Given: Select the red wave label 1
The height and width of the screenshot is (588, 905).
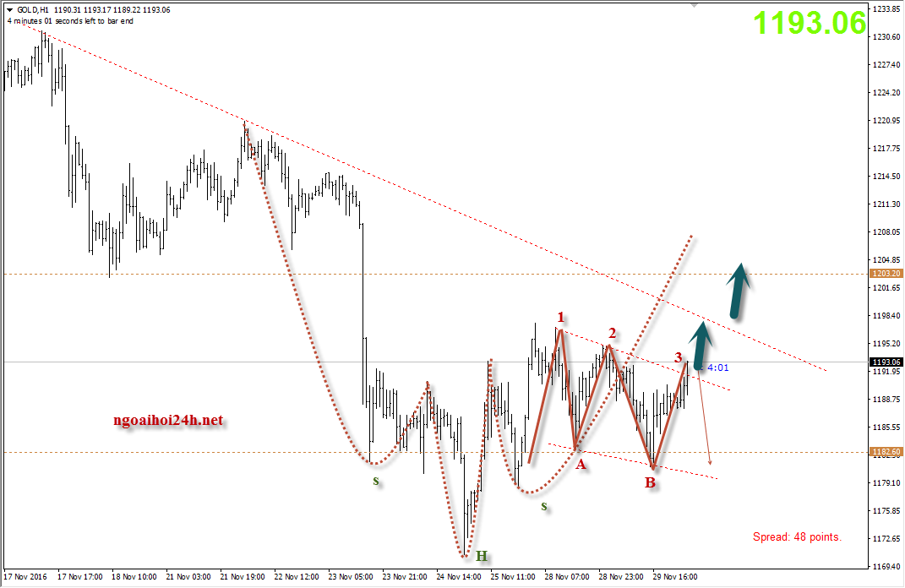Looking at the screenshot, I should click(x=560, y=318).
